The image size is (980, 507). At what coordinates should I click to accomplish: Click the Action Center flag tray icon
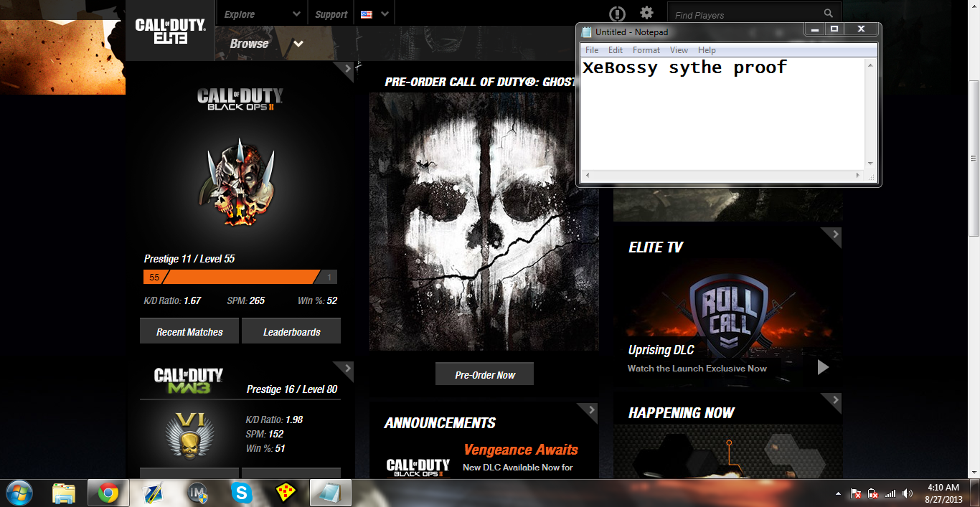855,493
